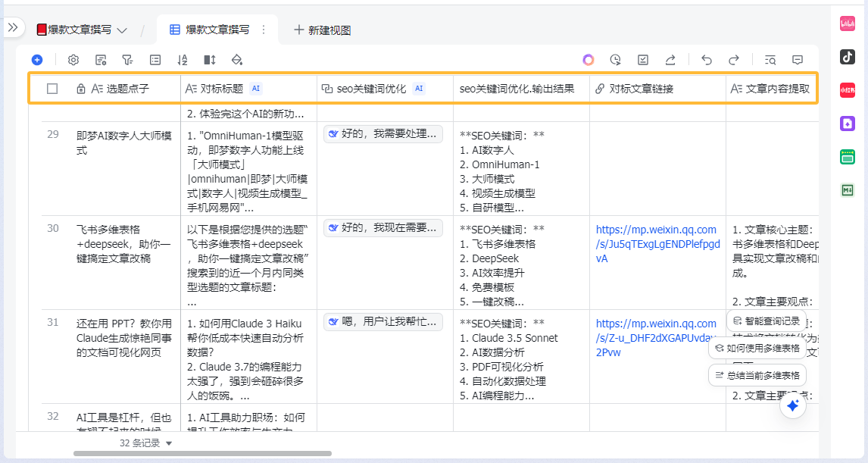Open the table settings gear icon
868x463 pixels.
tap(73, 60)
